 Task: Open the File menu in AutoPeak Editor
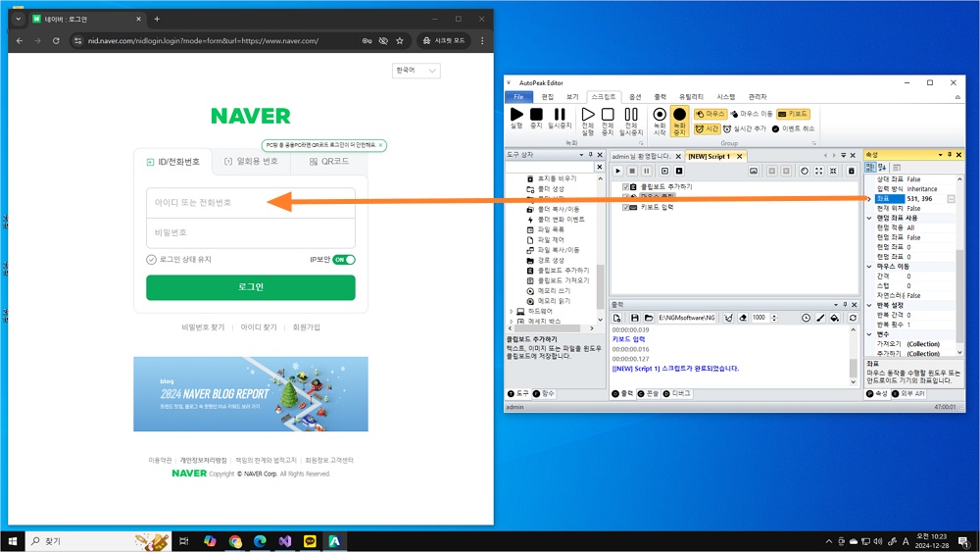(518, 97)
